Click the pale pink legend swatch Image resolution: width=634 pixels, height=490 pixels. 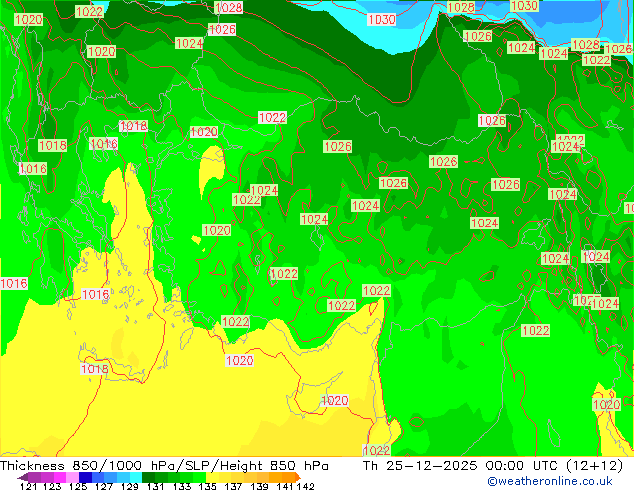pyautogui.click(x=72, y=477)
